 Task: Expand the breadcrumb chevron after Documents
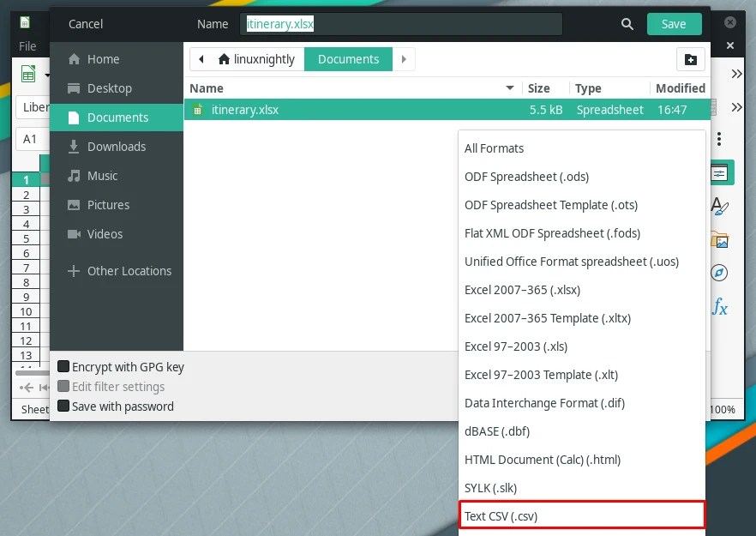[403, 59]
